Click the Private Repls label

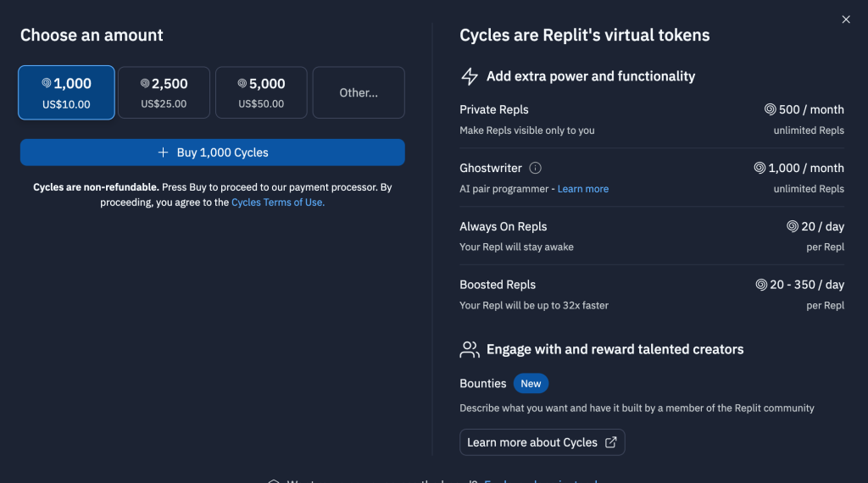494,109
